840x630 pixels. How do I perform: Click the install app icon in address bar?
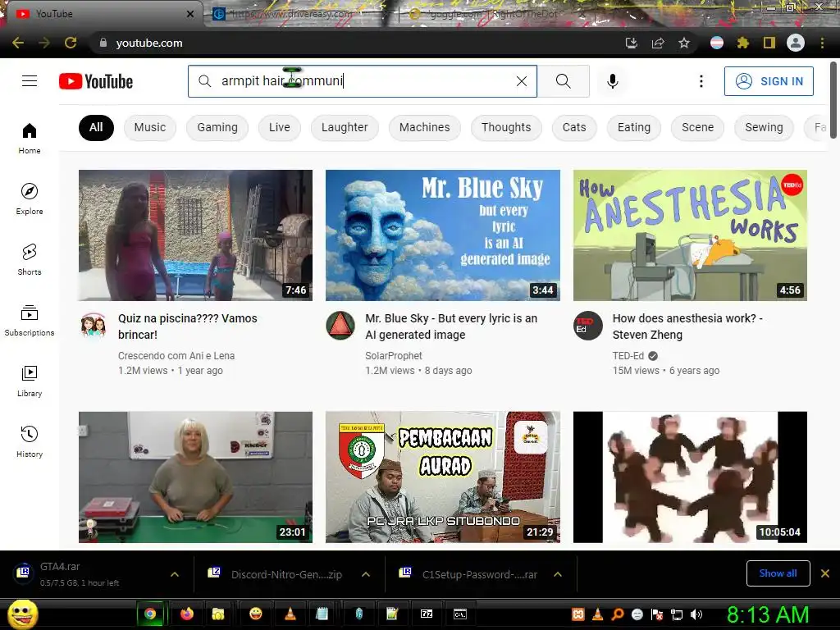pos(632,43)
